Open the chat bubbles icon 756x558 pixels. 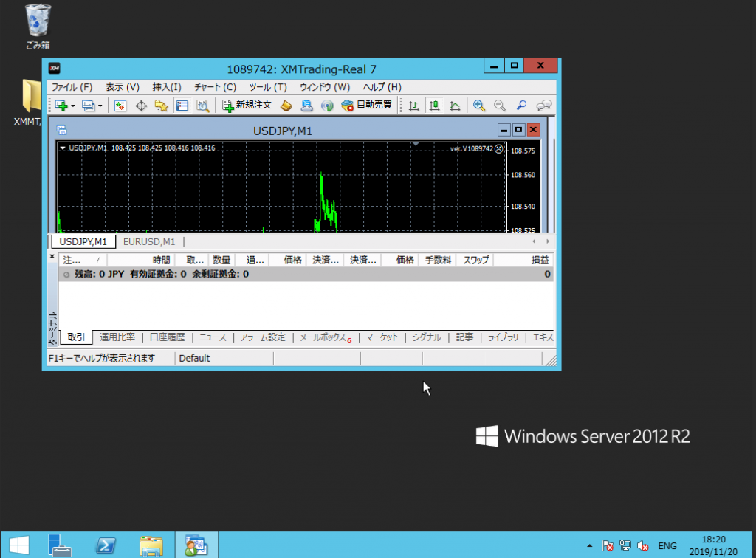544,106
